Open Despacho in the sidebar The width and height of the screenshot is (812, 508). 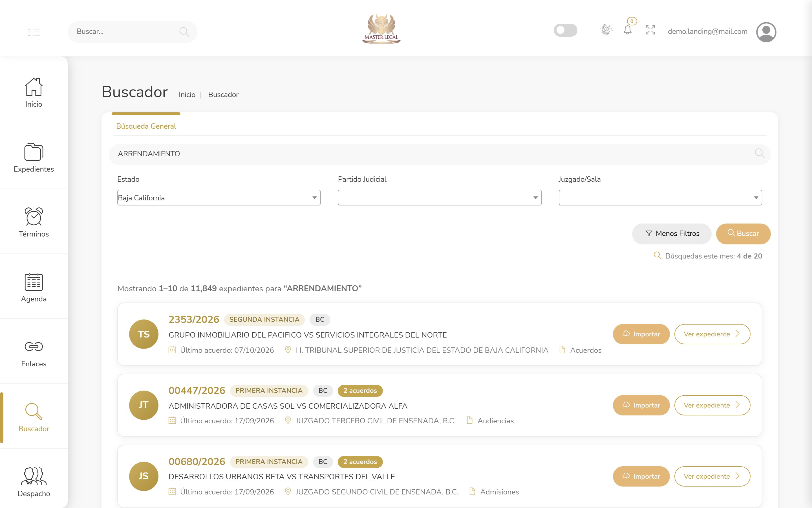coord(34,482)
